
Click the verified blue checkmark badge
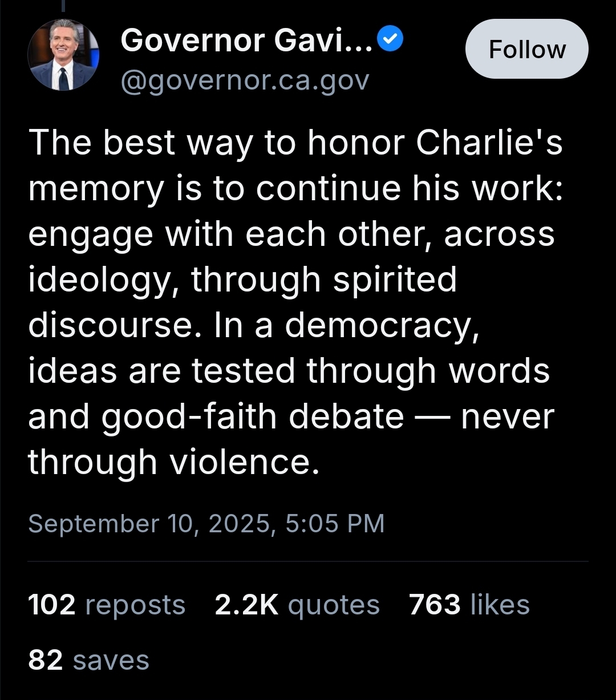392,39
